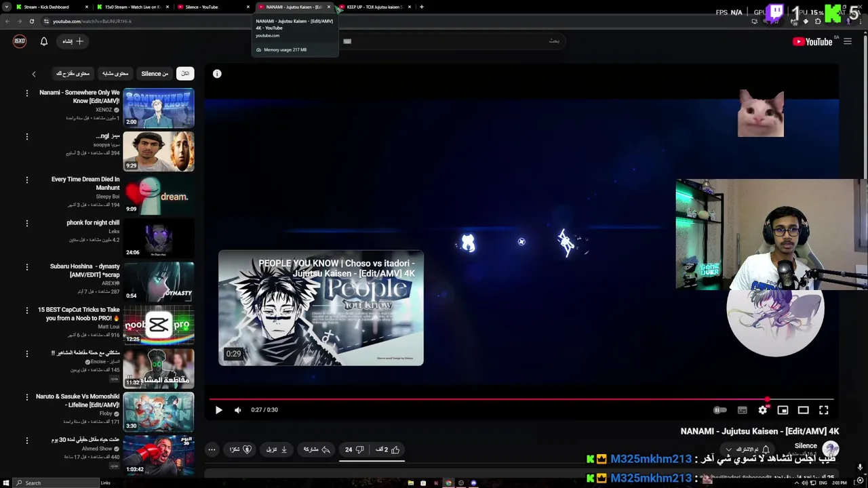Open site information icon in address bar
The image size is (868, 488).
(46, 21)
